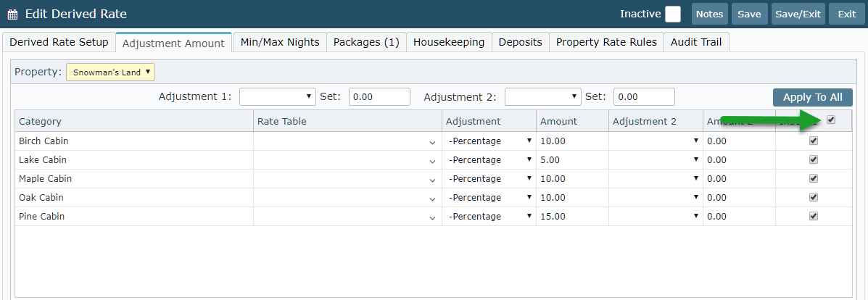Open the Adjustment 2 dropdown for Maple Cabin
868x300 pixels.
tap(656, 179)
